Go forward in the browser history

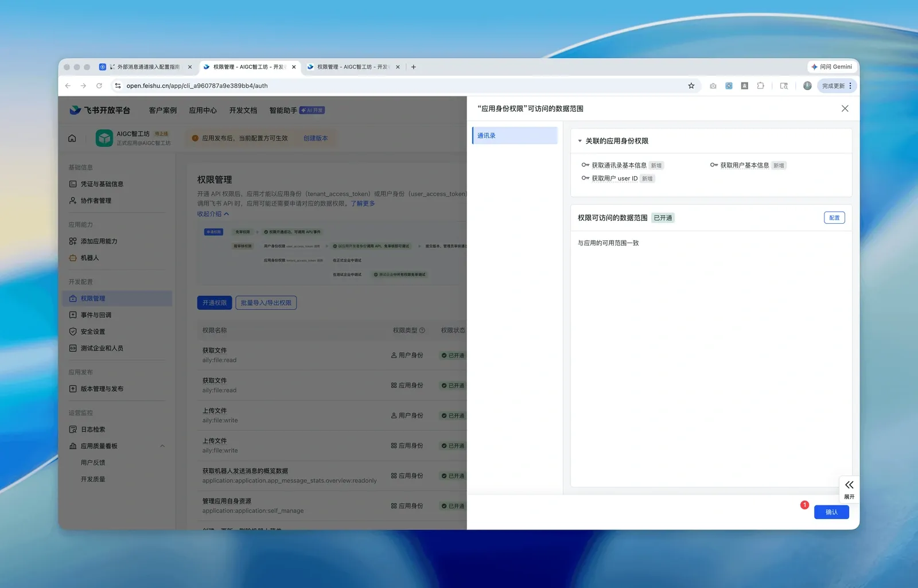pos(83,85)
